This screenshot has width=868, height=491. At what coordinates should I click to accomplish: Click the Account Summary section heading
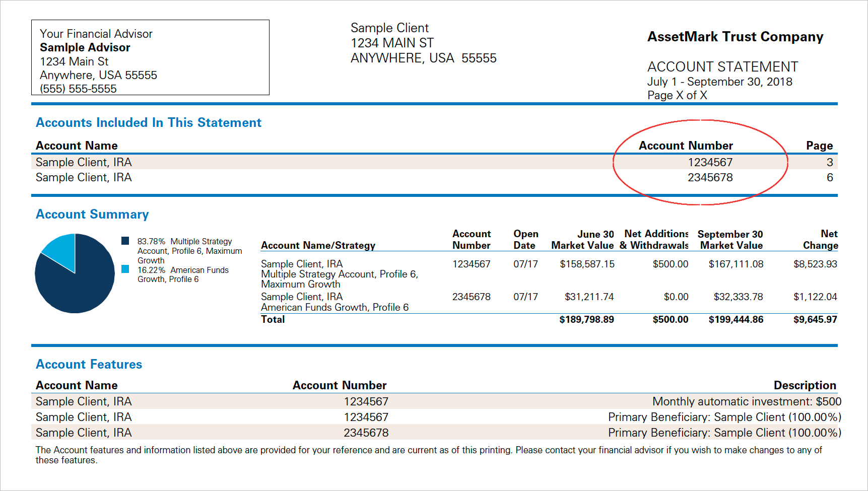point(92,214)
